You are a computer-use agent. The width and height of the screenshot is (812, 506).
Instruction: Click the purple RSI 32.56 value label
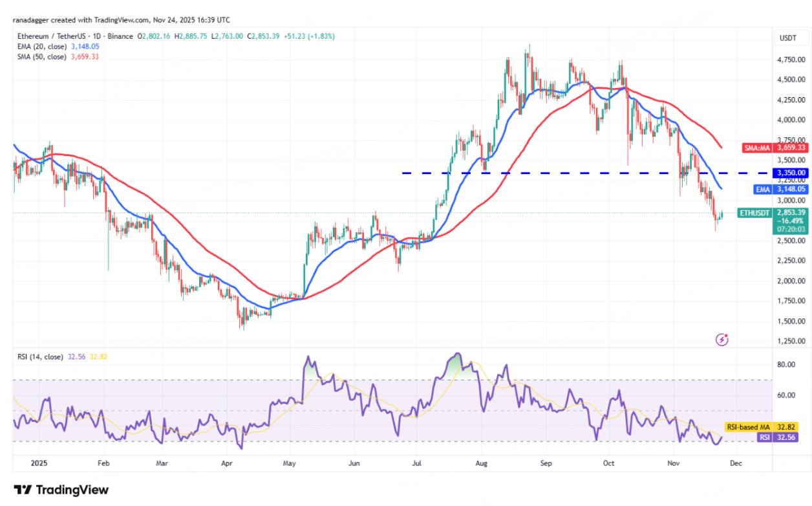click(x=782, y=437)
